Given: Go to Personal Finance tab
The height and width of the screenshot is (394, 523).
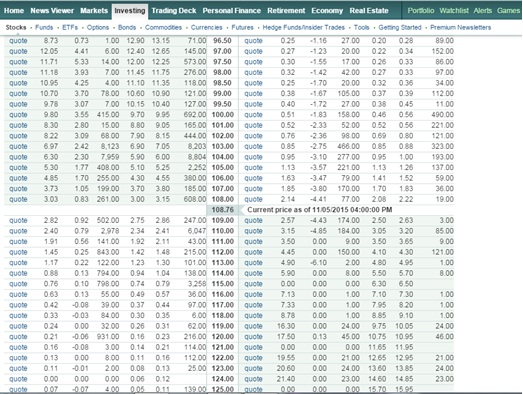Looking at the screenshot, I should pyautogui.click(x=231, y=11).
